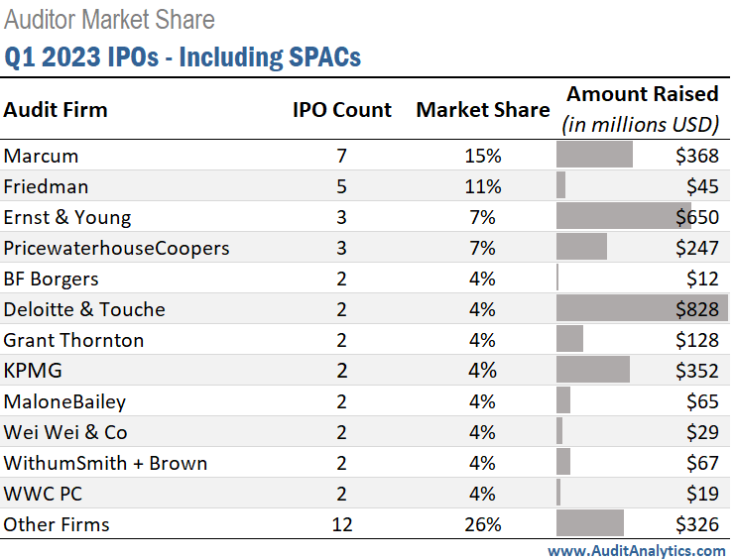Image resolution: width=736 pixels, height=560 pixels.
Task: Click the Other Firms row label
Action: coord(57,524)
